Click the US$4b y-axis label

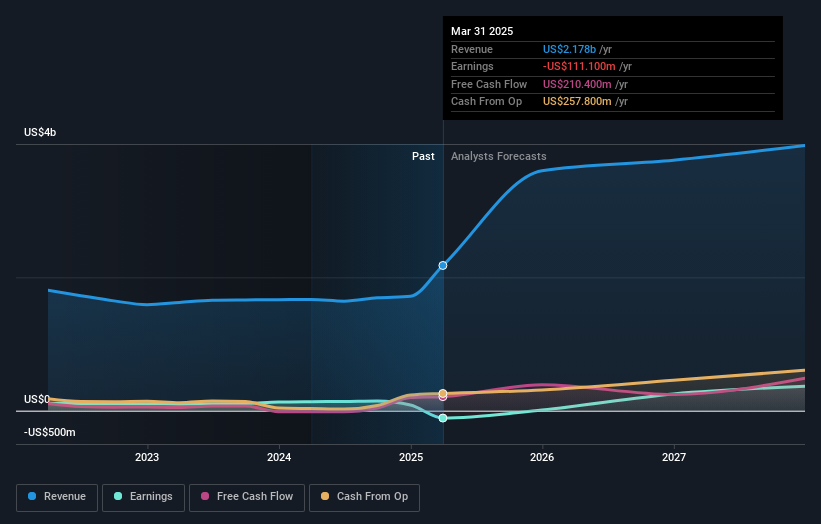click(40, 132)
